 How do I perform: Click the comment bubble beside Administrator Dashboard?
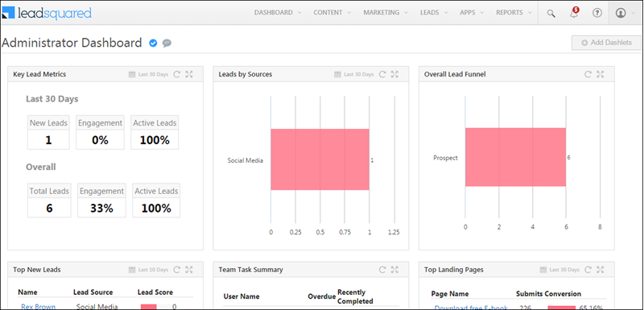click(x=167, y=43)
